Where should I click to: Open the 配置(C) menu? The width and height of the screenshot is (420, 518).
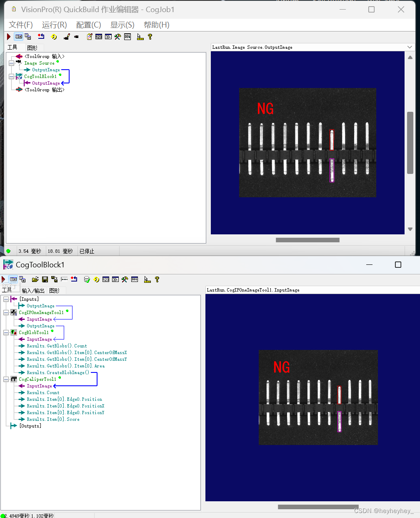(x=88, y=25)
